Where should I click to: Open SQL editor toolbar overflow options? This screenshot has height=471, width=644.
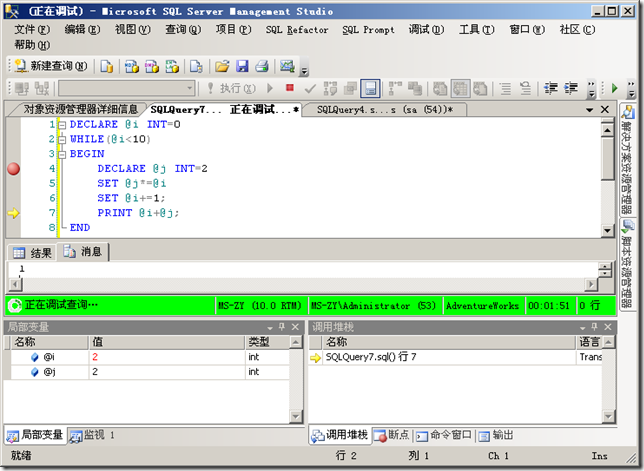tap(591, 89)
